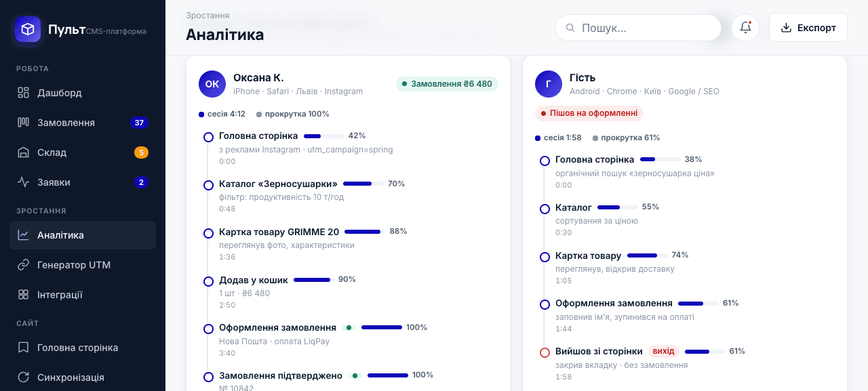Click the Інтеграції squares icon
The image size is (868, 391).
(x=24, y=295)
